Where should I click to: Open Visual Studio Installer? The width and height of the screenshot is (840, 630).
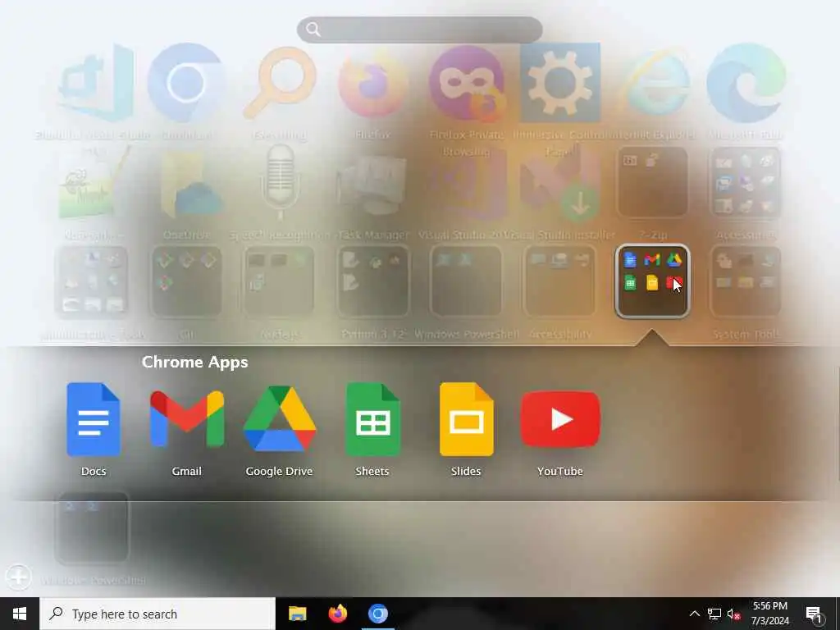559,183
